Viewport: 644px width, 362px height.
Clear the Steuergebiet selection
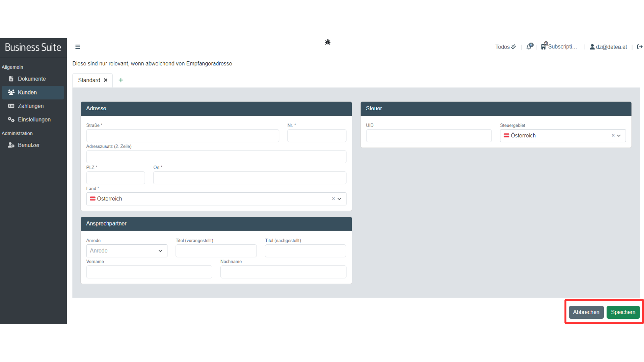click(613, 136)
